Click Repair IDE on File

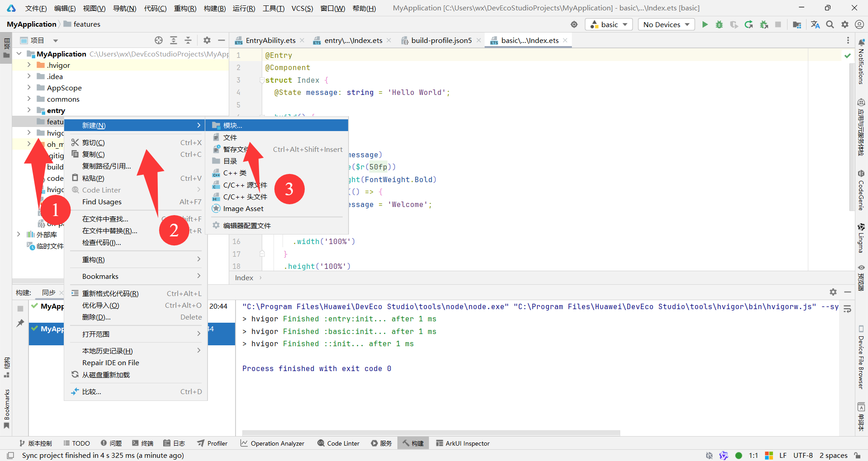click(x=136, y=362)
